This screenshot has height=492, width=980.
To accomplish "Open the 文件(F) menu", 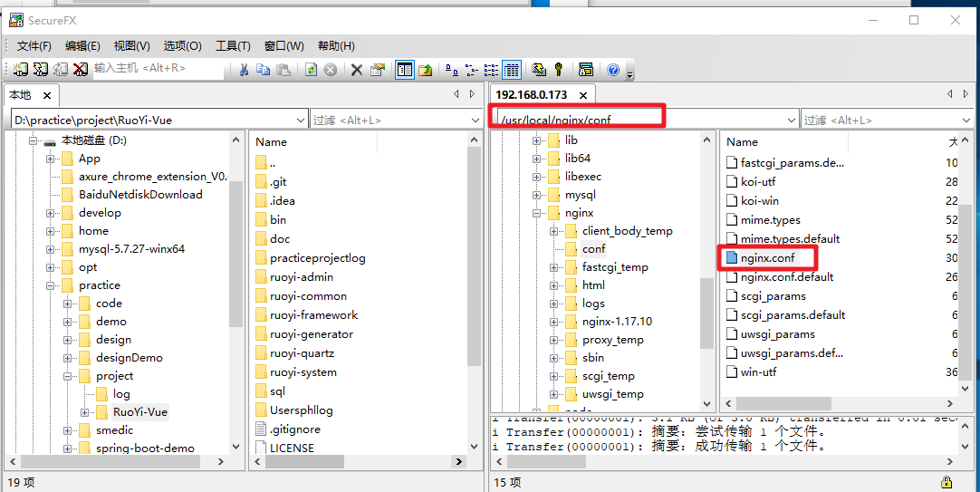I will [x=34, y=45].
